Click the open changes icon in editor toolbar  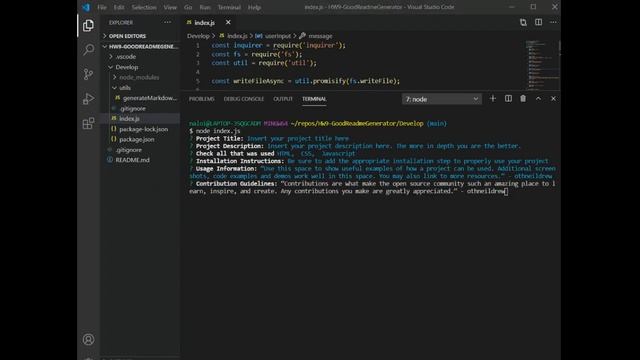(x=523, y=22)
